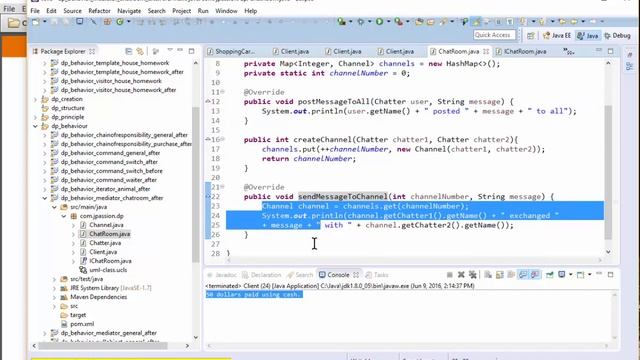
Task: Switch to Debug perspective
Action: point(617,36)
